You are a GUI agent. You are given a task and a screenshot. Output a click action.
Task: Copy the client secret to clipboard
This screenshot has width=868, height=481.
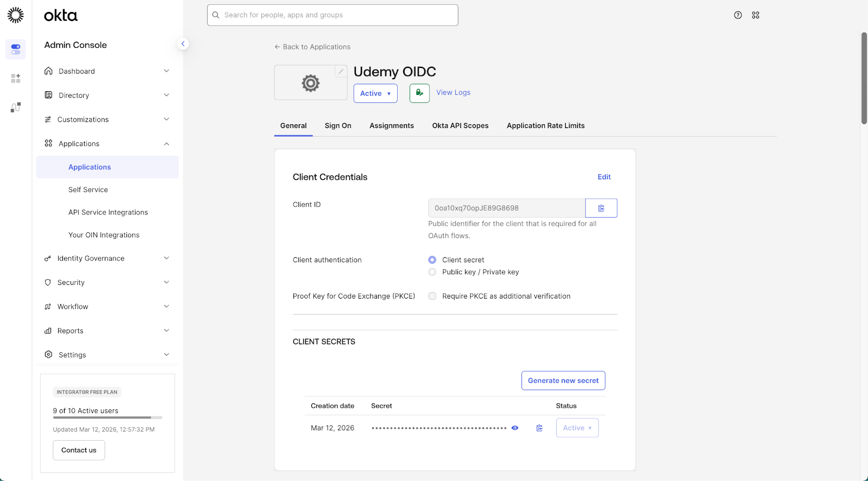539,428
